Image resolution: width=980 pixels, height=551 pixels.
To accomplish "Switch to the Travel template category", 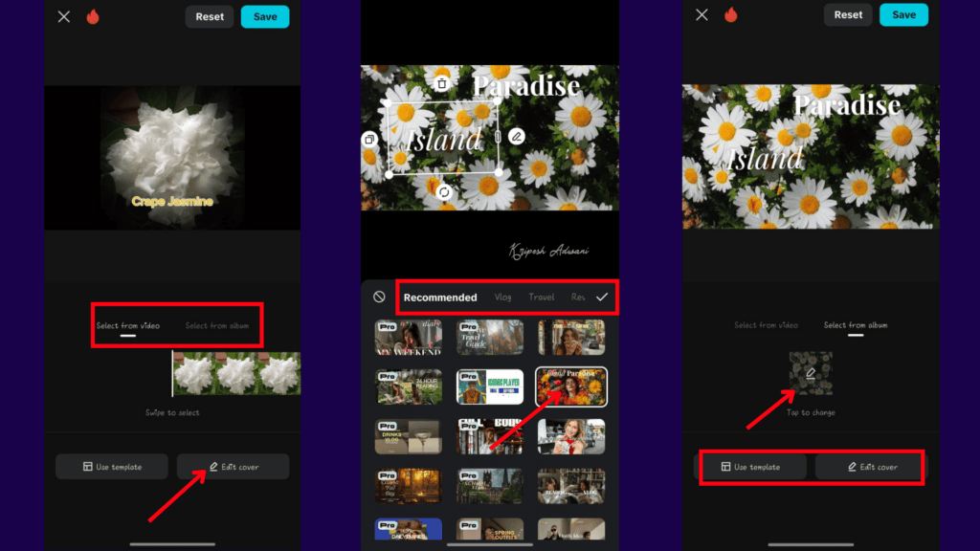I will point(542,297).
